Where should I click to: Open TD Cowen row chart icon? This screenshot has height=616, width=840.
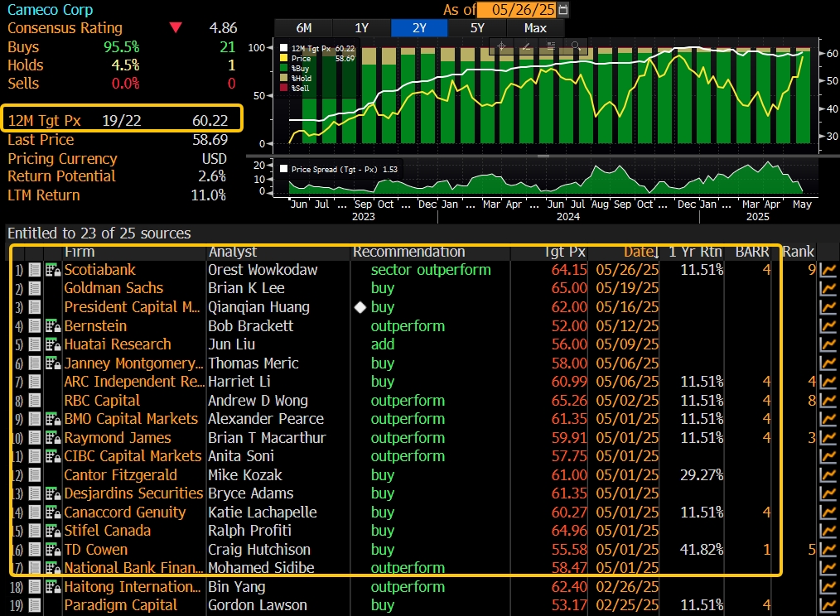click(x=828, y=550)
